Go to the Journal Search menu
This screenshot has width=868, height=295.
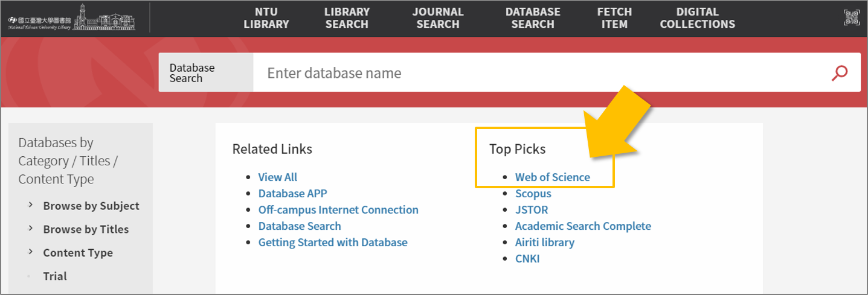(438, 18)
